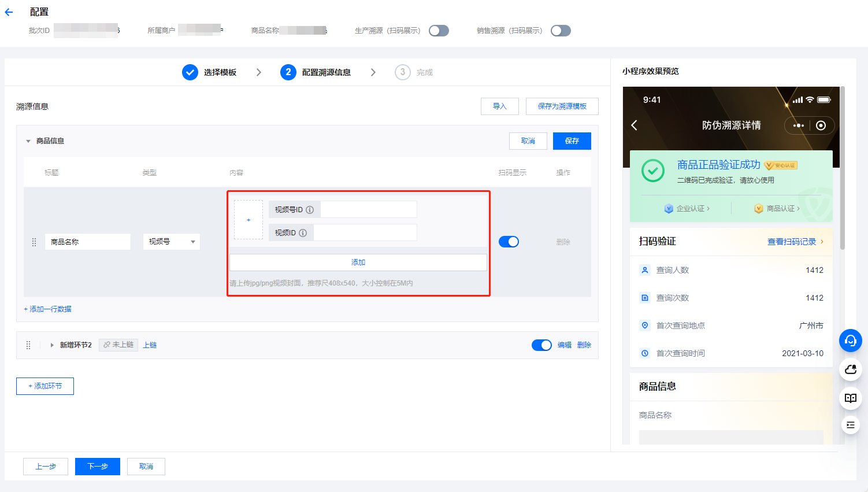Click the green verification checkmark icon
868x492 pixels.
click(x=653, y=171)
